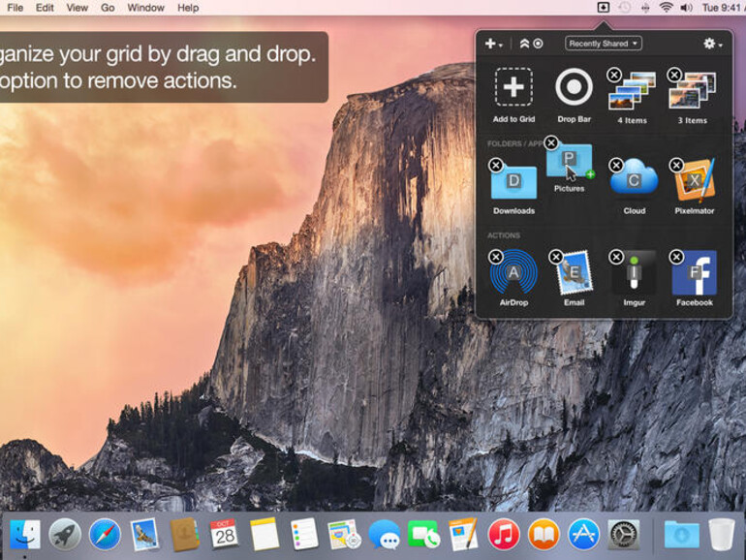
Task: Open Finder from the Dock
Action: point(25,534)
